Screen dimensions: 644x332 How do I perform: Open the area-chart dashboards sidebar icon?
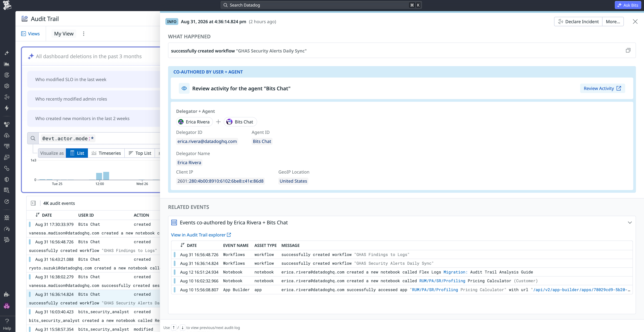tap(7, 64)
